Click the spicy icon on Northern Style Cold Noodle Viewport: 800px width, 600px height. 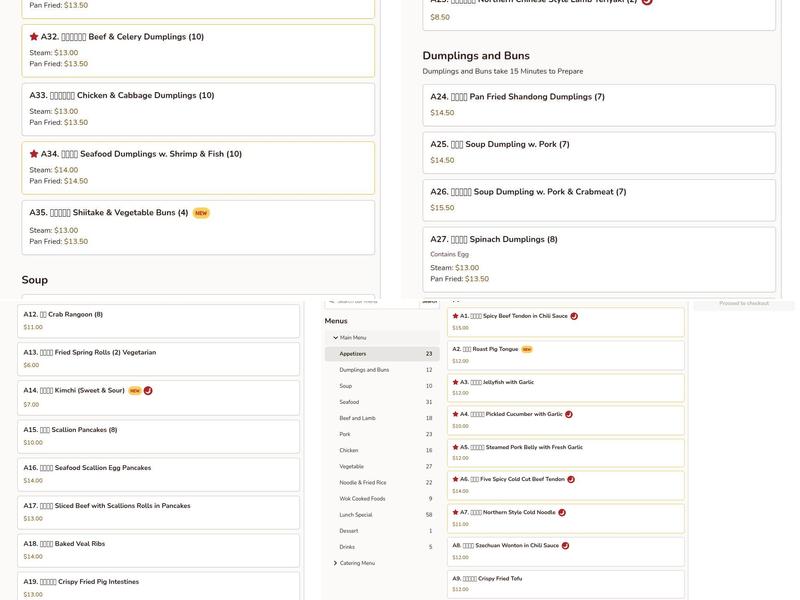point(562,512)
